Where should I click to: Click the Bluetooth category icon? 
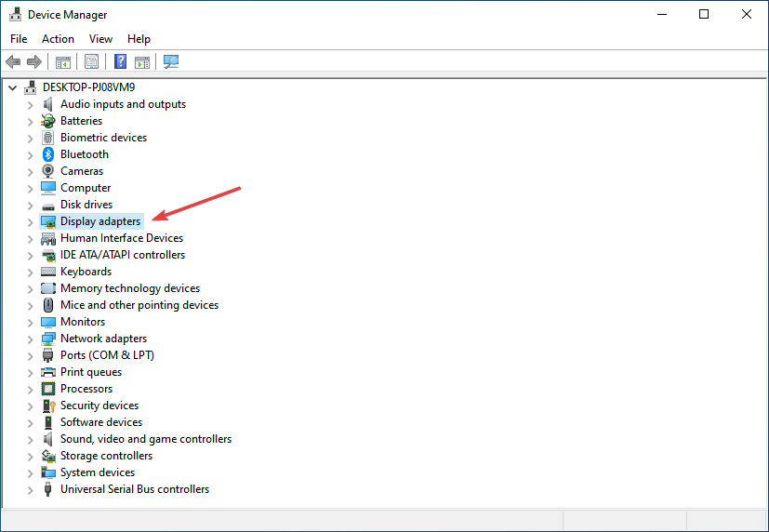48,154
